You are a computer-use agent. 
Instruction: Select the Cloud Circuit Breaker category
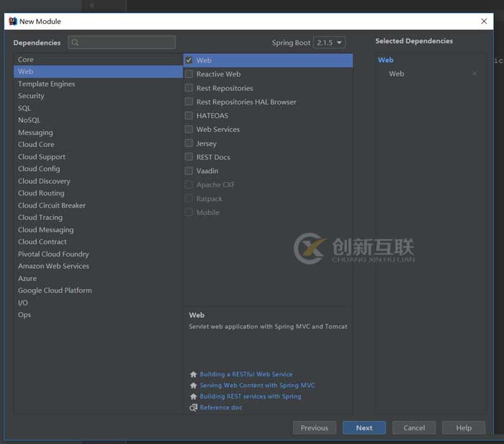coord(98,205)
